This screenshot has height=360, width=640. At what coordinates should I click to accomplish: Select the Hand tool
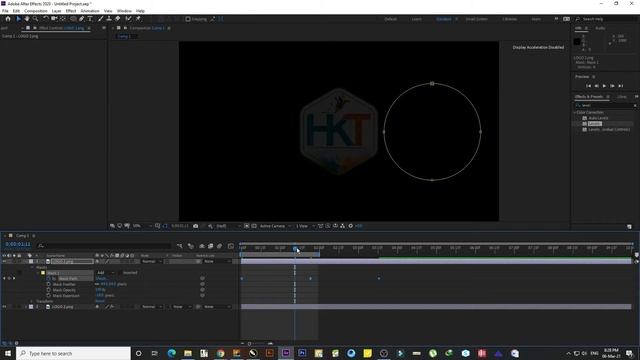tap(27, 19)
